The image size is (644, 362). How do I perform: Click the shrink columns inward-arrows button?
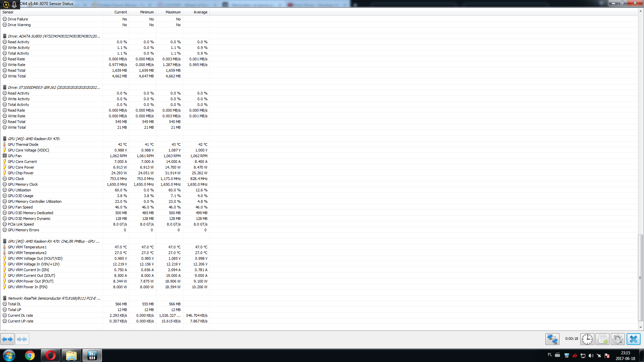[22, 339]
